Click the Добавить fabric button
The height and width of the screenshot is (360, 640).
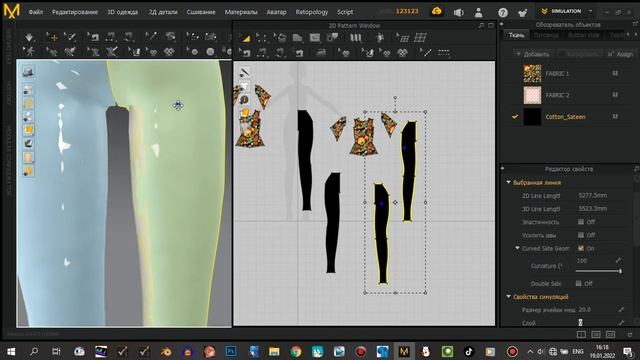533,54
